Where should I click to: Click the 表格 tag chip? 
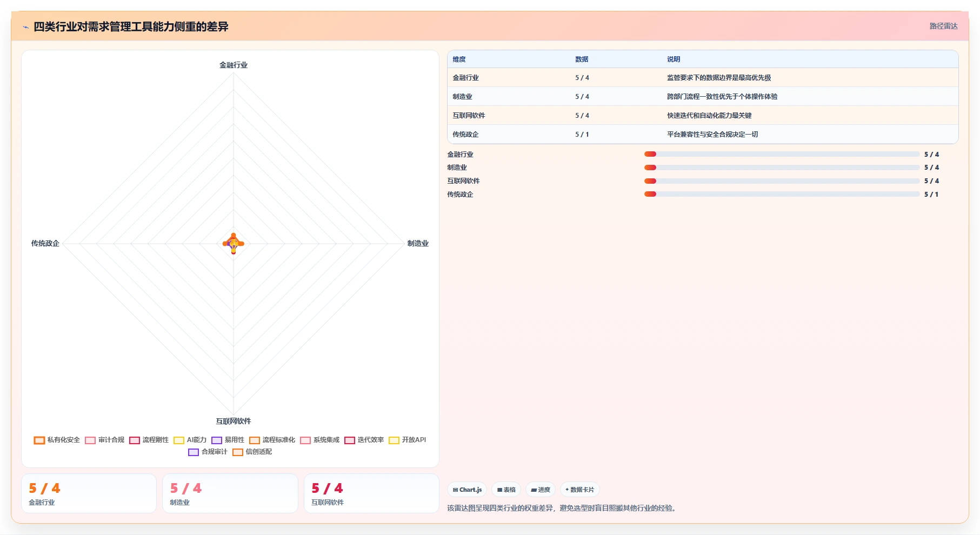[506, 490]
